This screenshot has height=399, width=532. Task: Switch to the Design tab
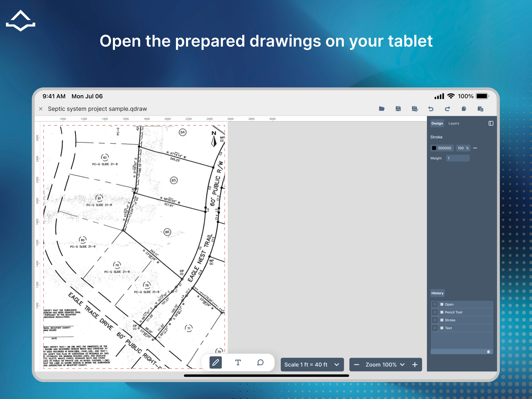click(437, 124)
